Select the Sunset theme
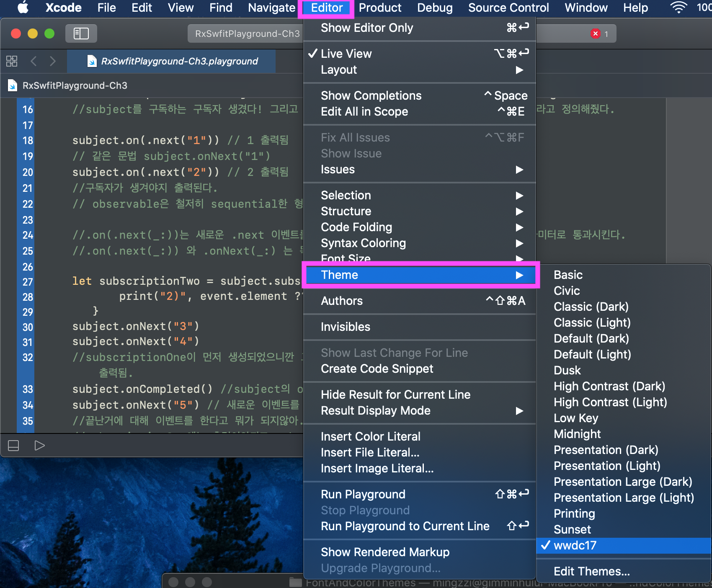 coord(624,529)
